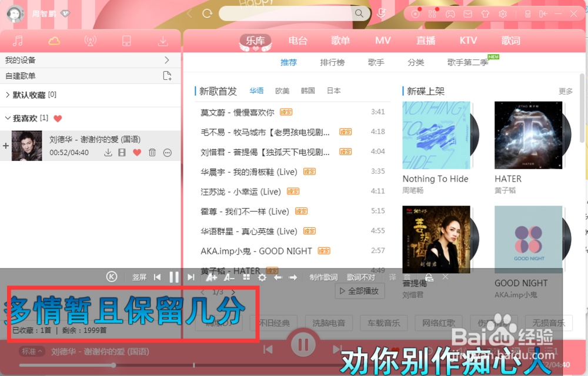Go to previous page of 新歌首发
The image size is (588, 376).
[202, 292]
